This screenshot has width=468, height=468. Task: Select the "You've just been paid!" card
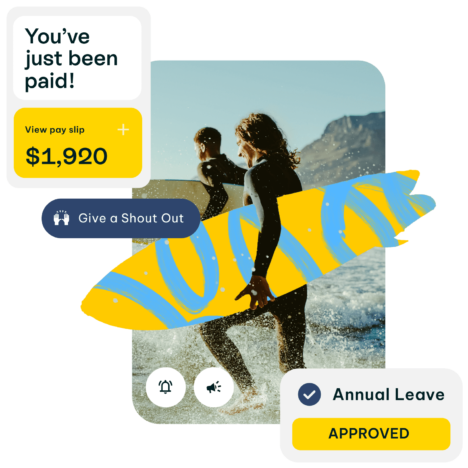(x=77, y=58)
